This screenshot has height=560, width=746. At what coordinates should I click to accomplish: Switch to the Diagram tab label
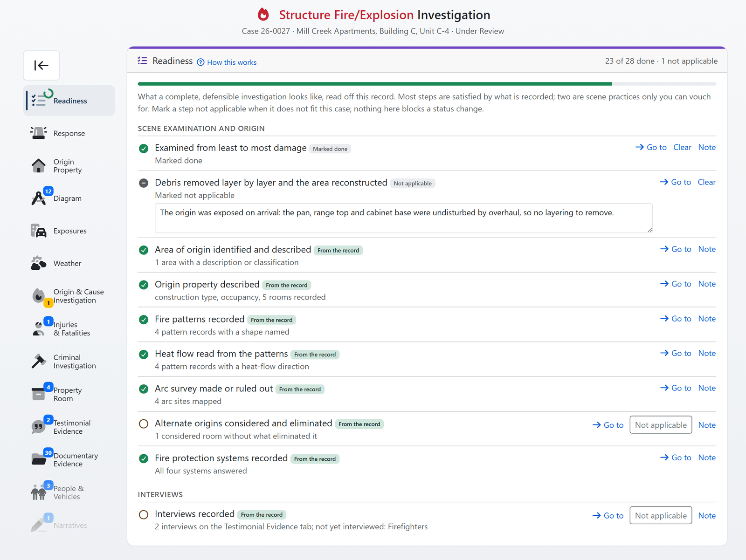[x=68, y=198]
